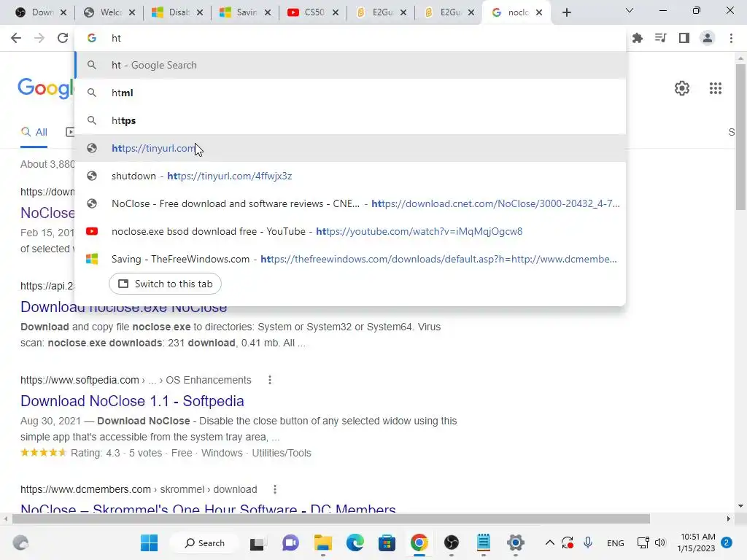
Task: Open OBS Studio from the taskbar
Action: 451,542
